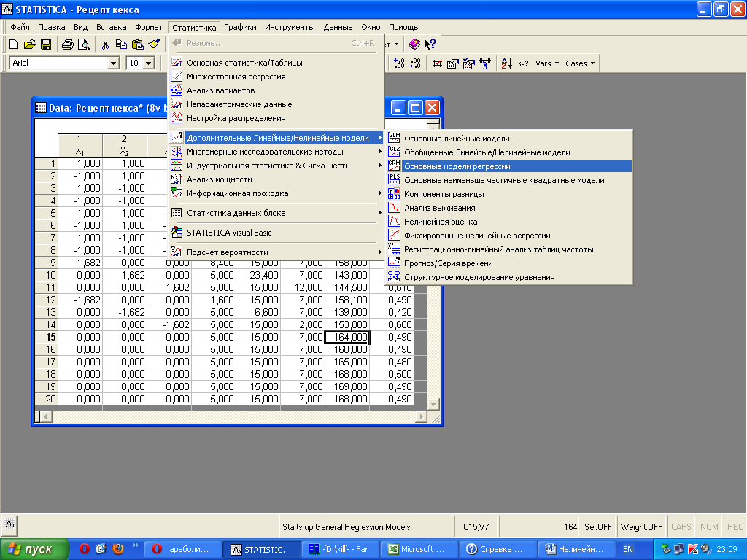Click the Power Analysis icon
The height and width of the screenshot is (560, 747).
coord(177,179)
